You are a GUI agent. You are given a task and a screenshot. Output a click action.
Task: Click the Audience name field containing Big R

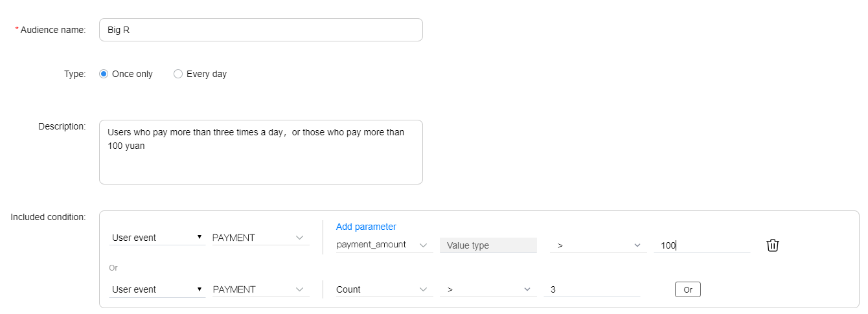tap(260, 30)
